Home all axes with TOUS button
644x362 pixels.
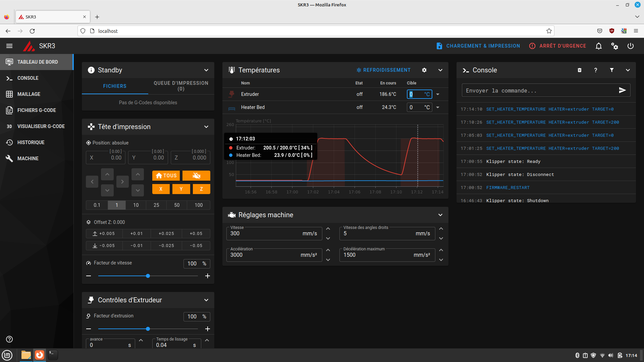(x=166, y=176)
